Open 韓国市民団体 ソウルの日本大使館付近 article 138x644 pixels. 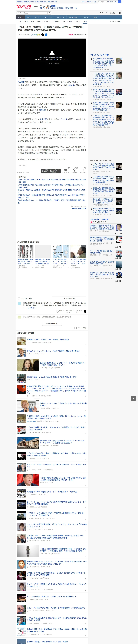(52, 377)
